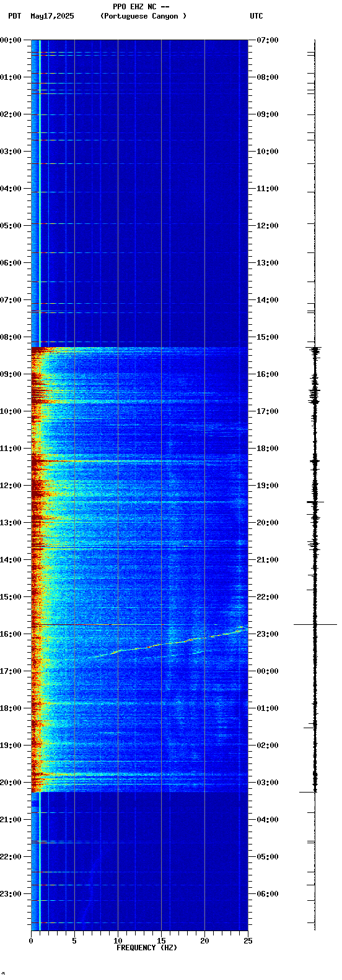Select the '0' frequency tick label
This screenshot has height=980, width=342.
point(31,941)
